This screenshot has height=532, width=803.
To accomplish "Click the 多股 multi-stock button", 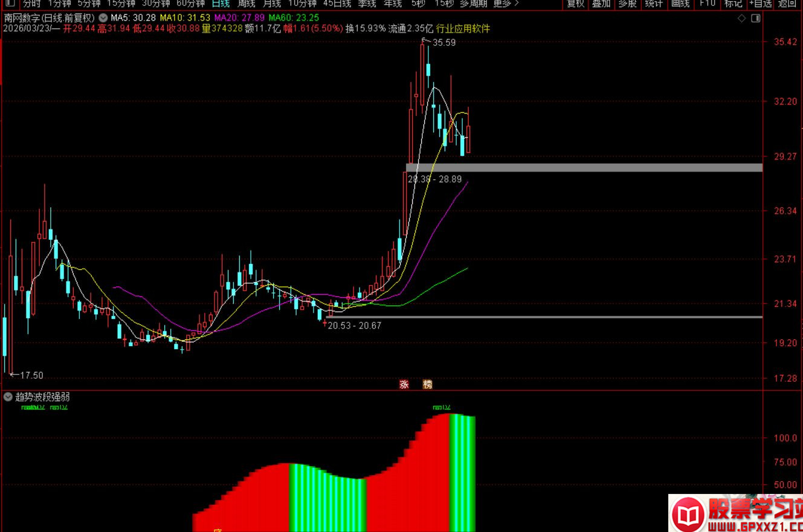I will click(627, 4).
